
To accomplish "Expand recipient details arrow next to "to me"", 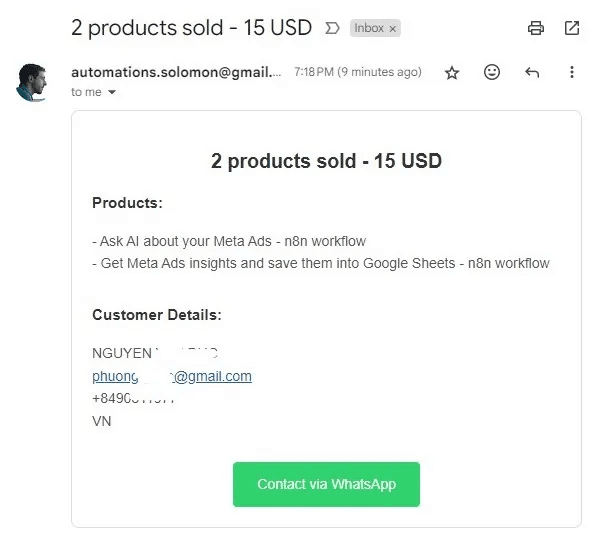I will [x=112, y=92].
